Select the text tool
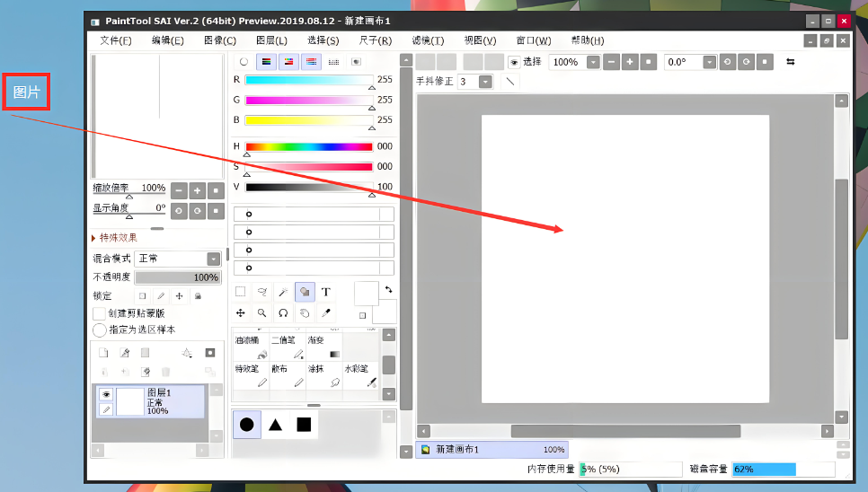The image size is (868, 492). coord(325,292)
